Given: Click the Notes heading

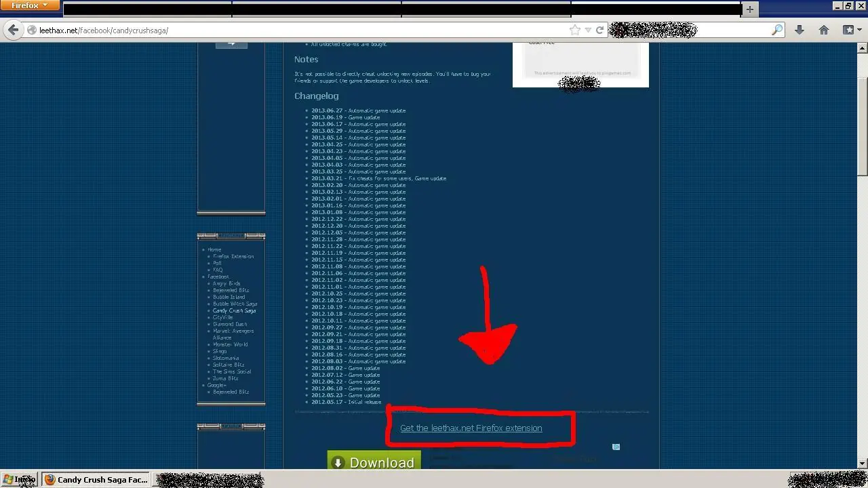Looking at the screenshot, I should coord(307,59).
